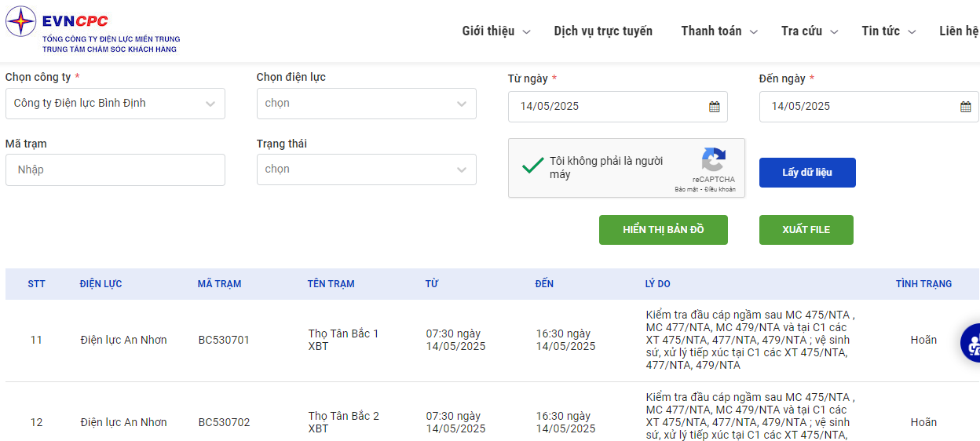This screenshot has height=441, width=980.
Task: Expand the Trạng thái dropdown
Action: pyautogui.click(x=366, y=169)
